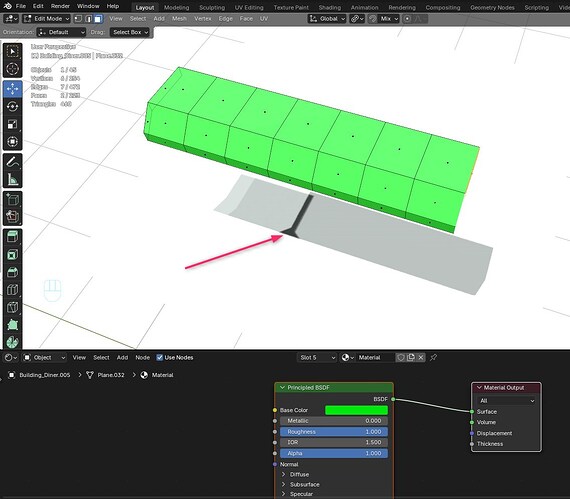
Task: Select the Measure tool
Action: (x=12, y=179)
